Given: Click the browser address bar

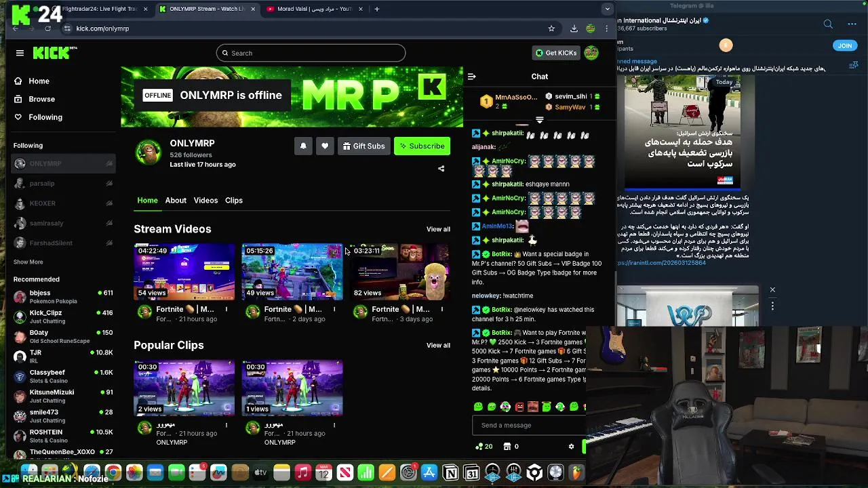Looking at the screenshot, I should pos(305,28).
